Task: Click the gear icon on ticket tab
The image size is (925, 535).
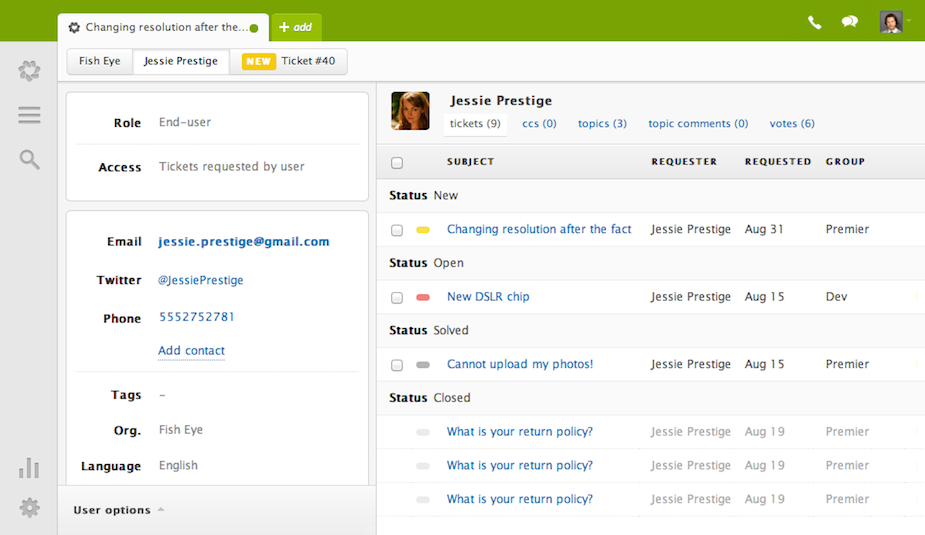Action: [x=74, y=28]
